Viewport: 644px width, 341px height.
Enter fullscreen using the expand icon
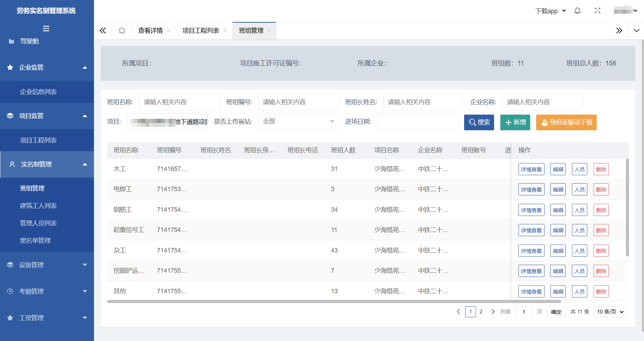(597, 11)
